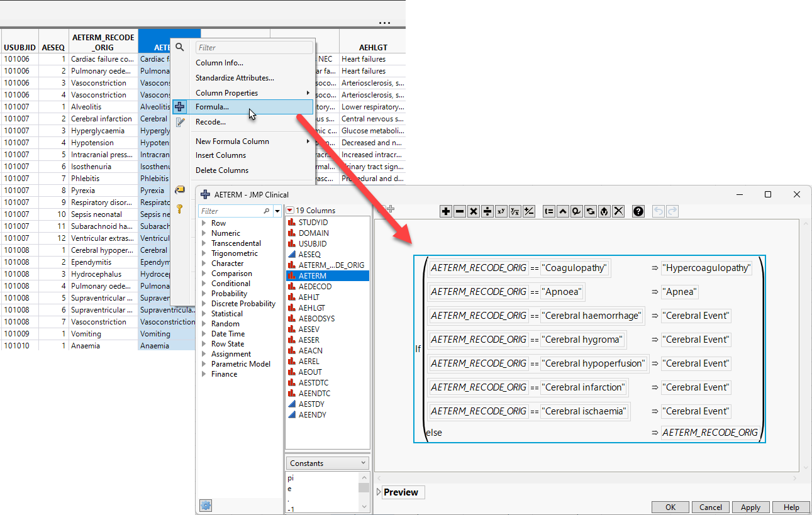Click the local variable (t=) button

[x=549, y=211]
